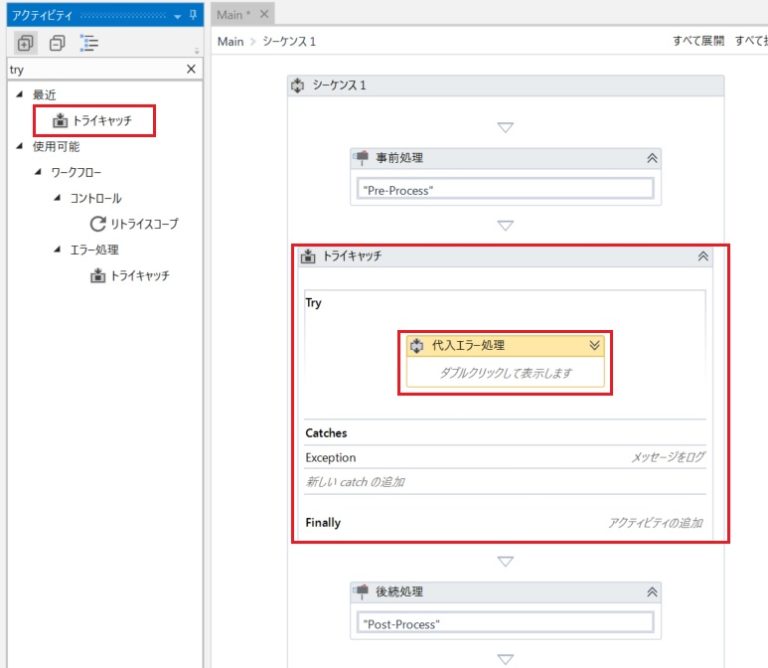Click the シーケンス 1 header icon
The width and height of the screenshot is (768, 668).
(x=297, y=85)
